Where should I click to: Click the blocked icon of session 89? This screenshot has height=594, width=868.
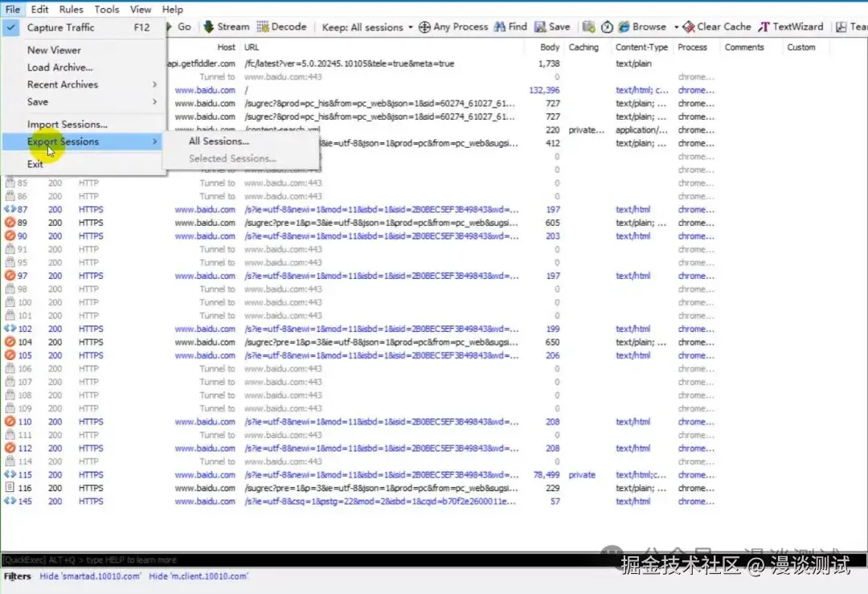point(10,223)
